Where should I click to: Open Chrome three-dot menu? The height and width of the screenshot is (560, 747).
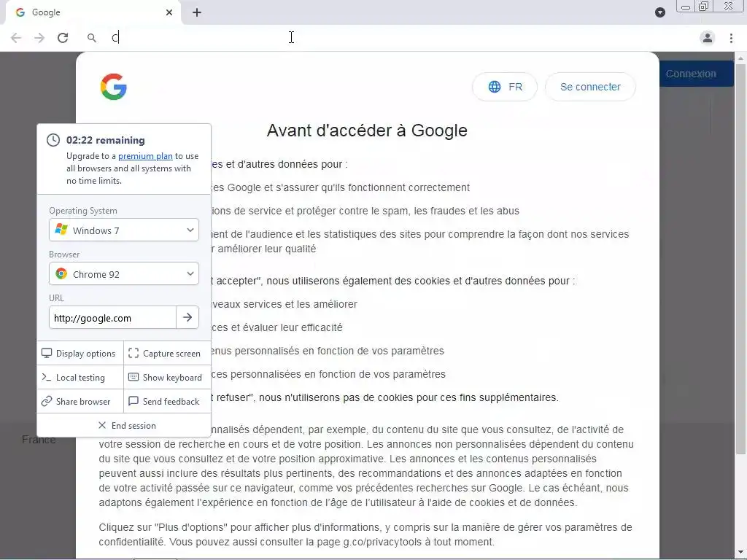pos(731,38)
